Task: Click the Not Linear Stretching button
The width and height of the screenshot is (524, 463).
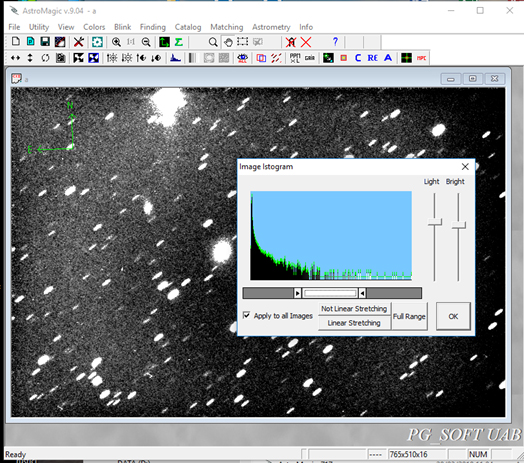Action: tap(354, 309)
